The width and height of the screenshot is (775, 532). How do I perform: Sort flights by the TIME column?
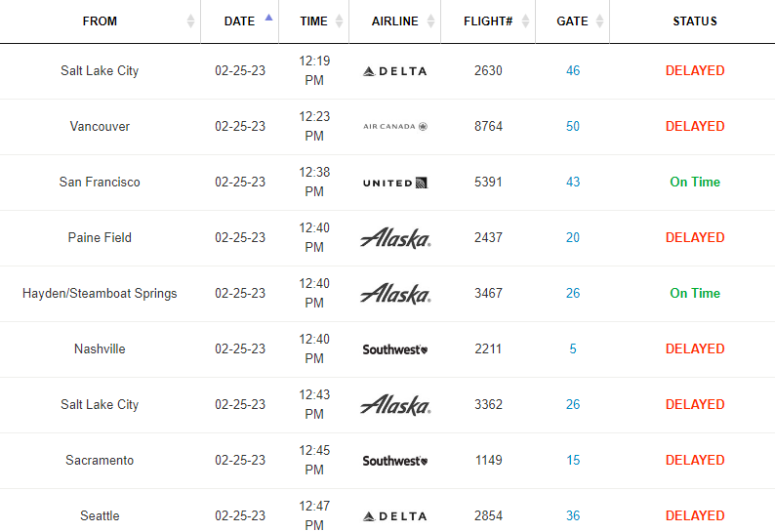[x=314, y=21]
